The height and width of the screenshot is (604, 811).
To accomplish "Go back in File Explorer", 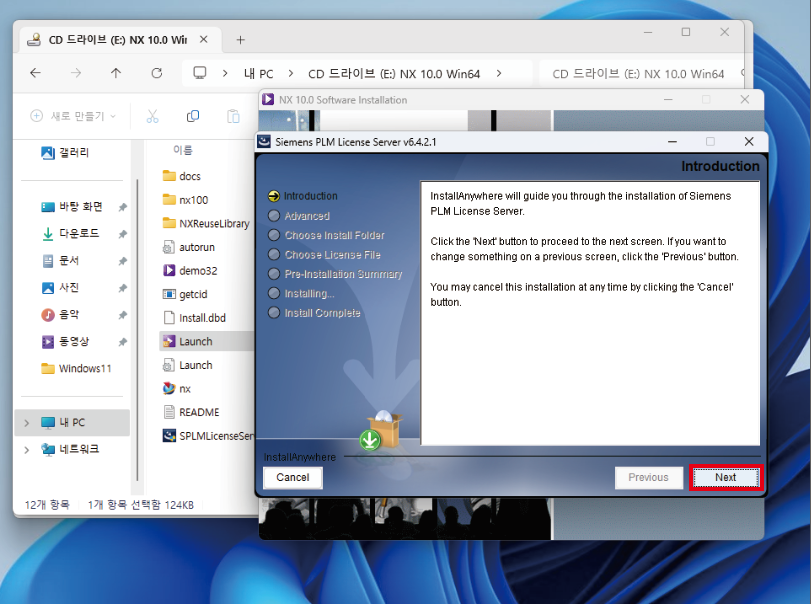I will (x=35, y=73).
